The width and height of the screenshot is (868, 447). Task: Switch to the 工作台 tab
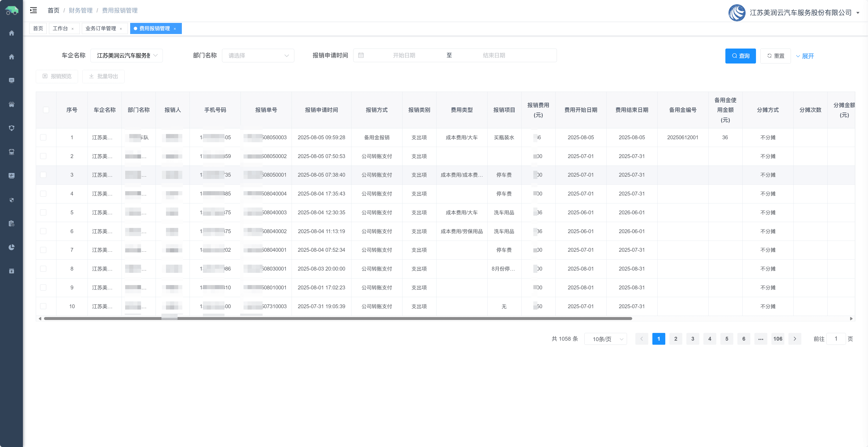point(60,29)
